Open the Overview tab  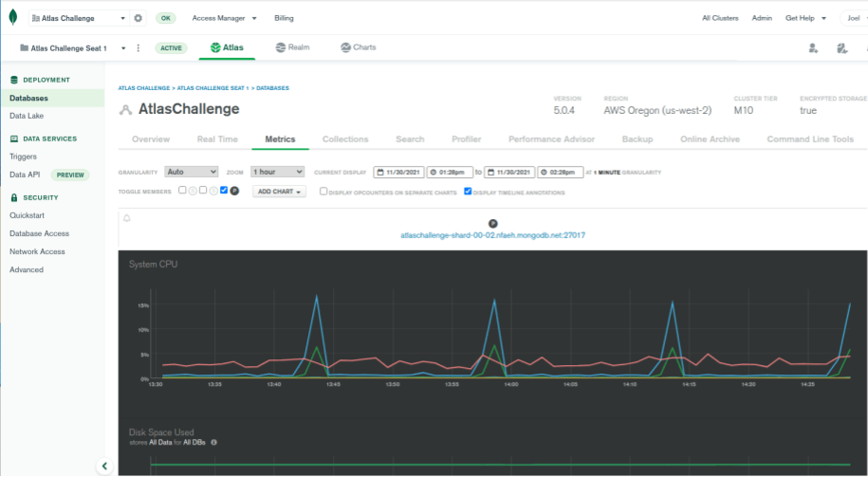(151, 139)
